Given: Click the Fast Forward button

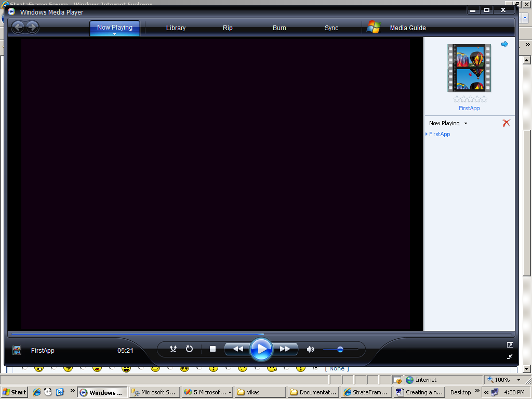Looking at the screenshot, I should 285,349.
